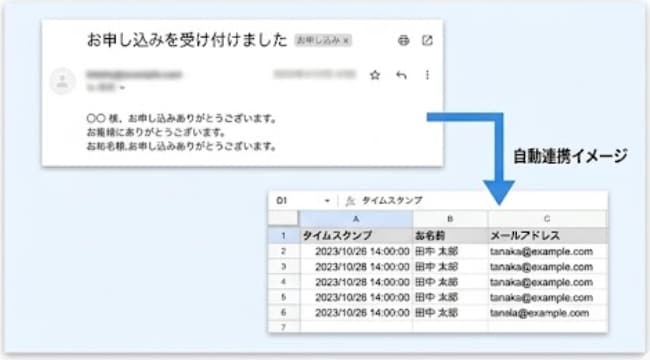Select the メールアドレス header cell

548,236
